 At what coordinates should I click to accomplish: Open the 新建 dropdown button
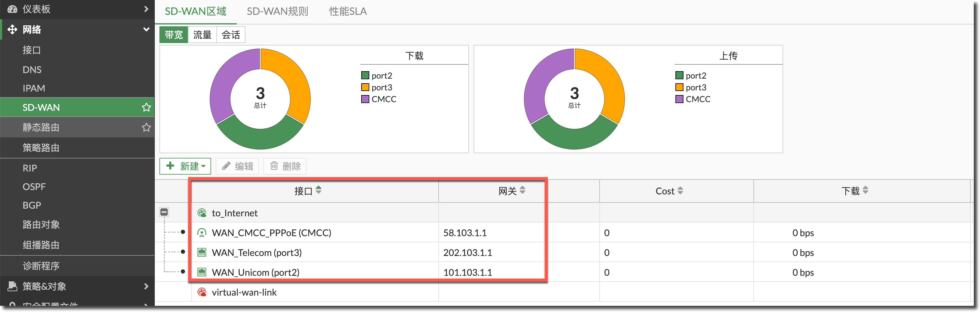185,166
